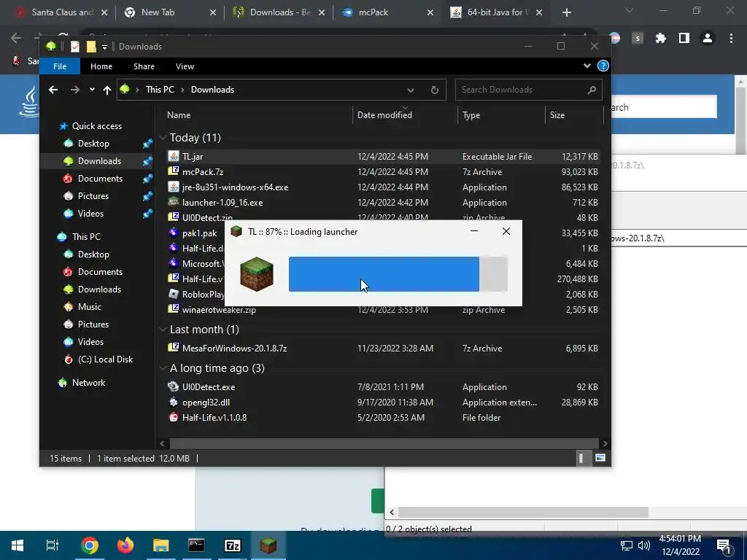Open Quick Access Toolbar customize dropdown
747x560 pixels.
(x=105, y=47)
